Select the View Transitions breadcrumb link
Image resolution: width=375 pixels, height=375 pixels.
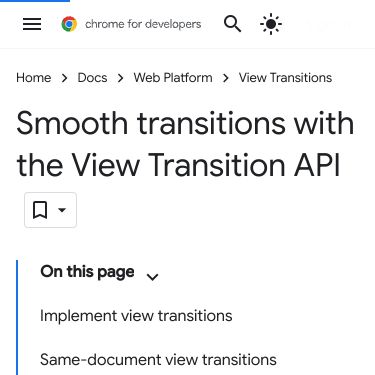click(x=285, y=78)
